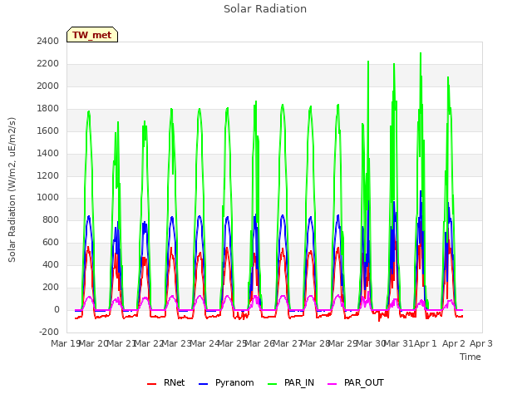Click the -200 Y-axis tick label
Viewport: 532px width, 399px height.
[49, 332]
